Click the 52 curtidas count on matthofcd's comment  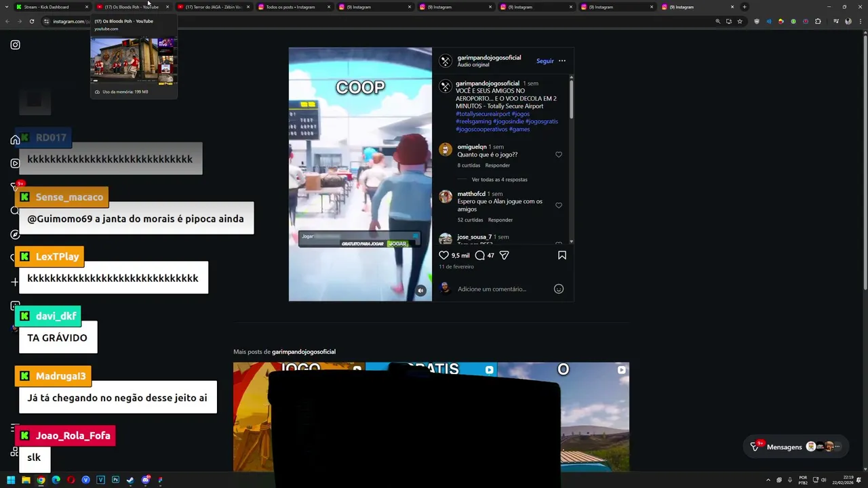pos(470,220)
